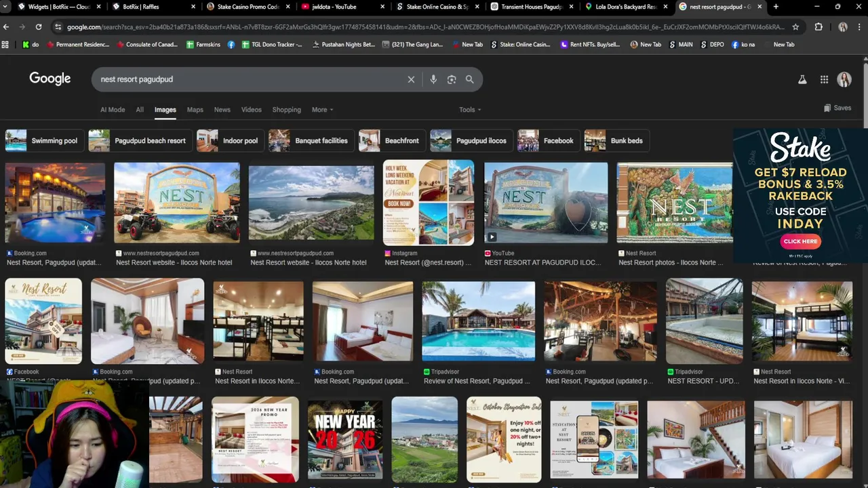Switch to News results tab
The height and width of the screenshot is (488, 868).
tap(222, 110)
